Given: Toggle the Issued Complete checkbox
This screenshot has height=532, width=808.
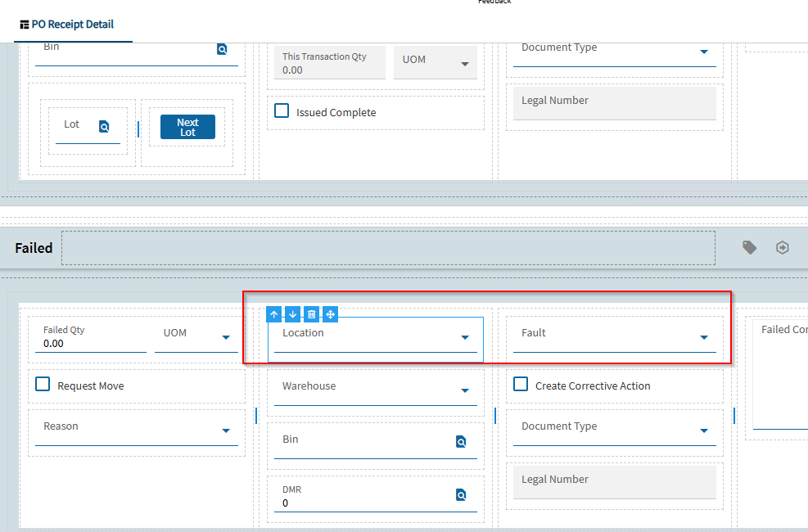Looking at the screenshot, I should [282, 110].
